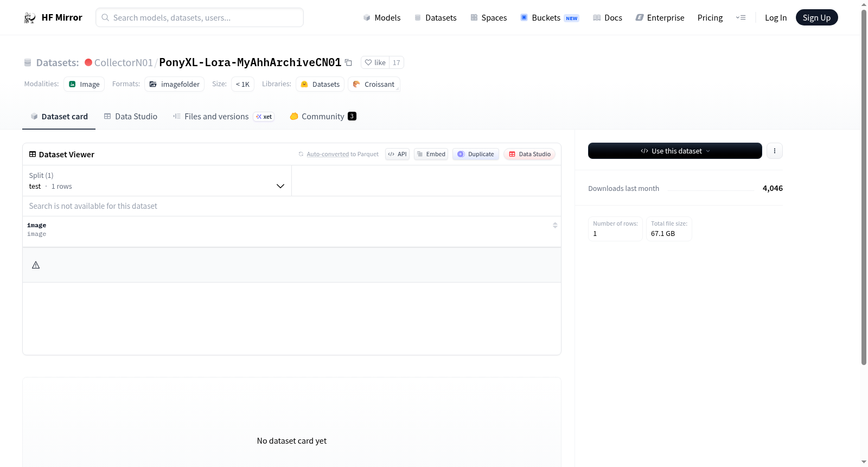The image size is (868, 467).
Task: Sort the image column using arrows icon
Action: coord(555,225)
